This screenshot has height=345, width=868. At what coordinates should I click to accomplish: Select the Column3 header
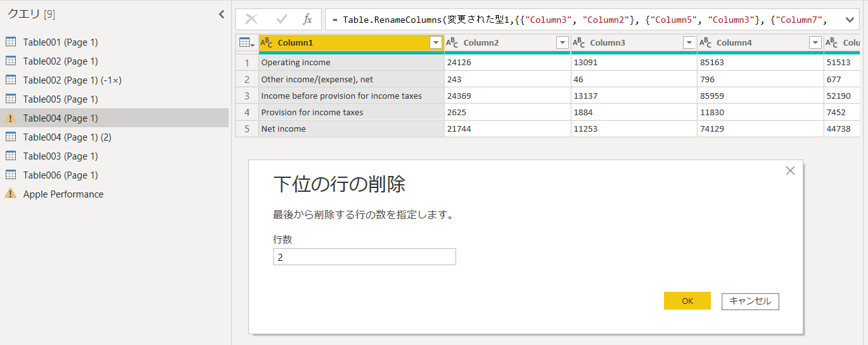point(634,42)
